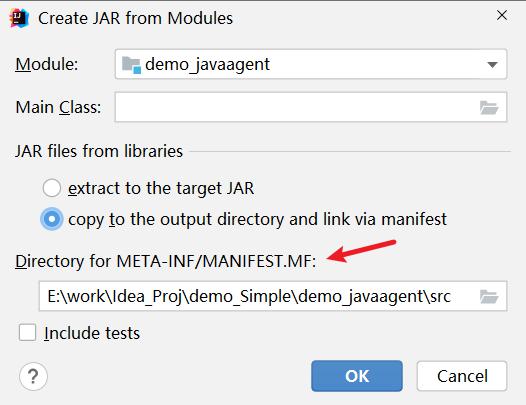Open folder browser for MANIFEST.MF directory
This screenshot has height=405, width=526.
tap(489, 297)
